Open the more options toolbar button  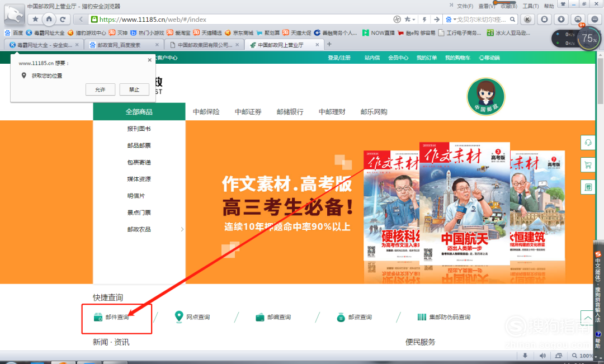[x=594, y=19]
